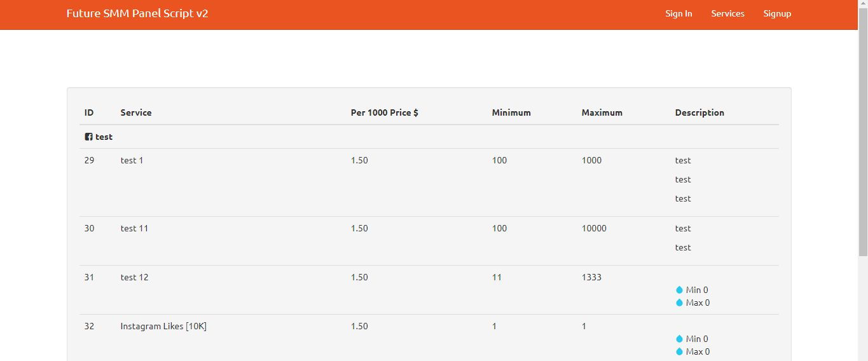868x361 pixels.
Task: Click the droplet icon next to Min 0 in row 31
Action: point(679,290)
